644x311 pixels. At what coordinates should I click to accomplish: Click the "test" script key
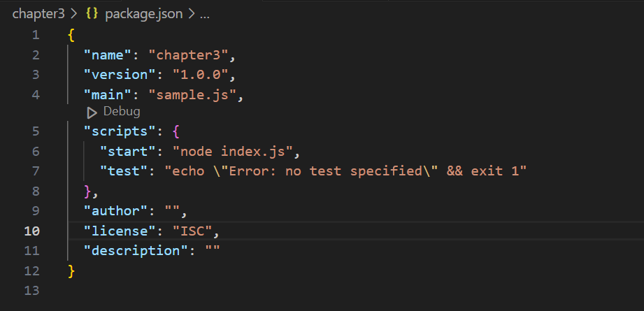[124, 171]
